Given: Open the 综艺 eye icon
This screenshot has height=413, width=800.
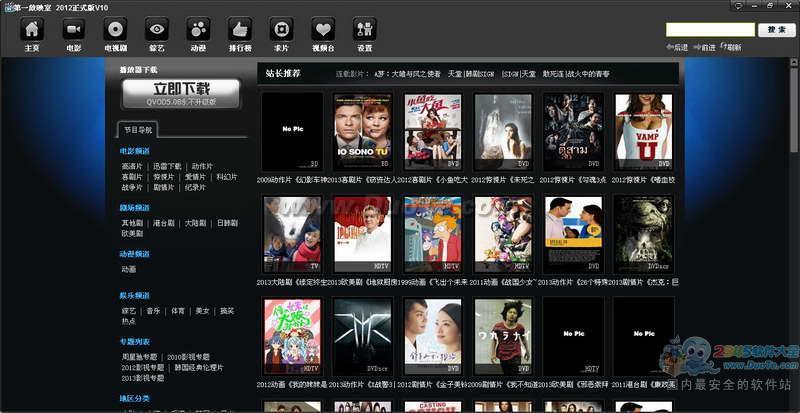Looking at the screenshot, I should click(x=157, y=29).
